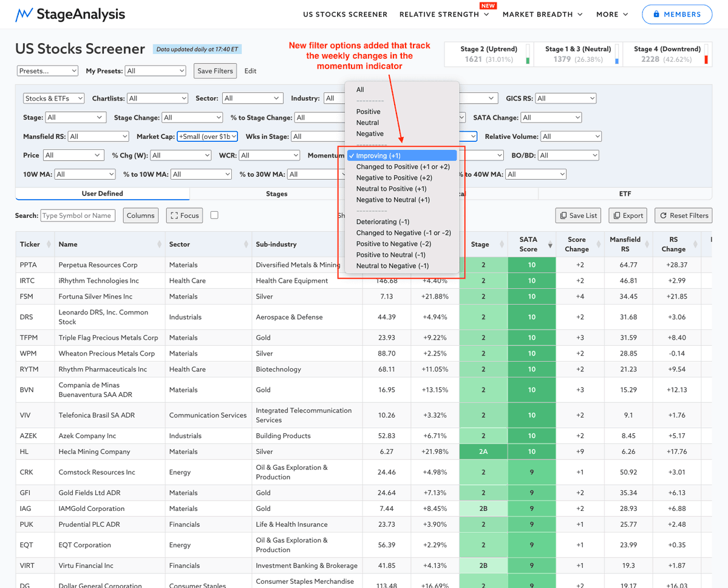The image size is (728, 588).
Task: Open the Chartlists dropdown
Action: pyautogui.click(x=157, y=98)
